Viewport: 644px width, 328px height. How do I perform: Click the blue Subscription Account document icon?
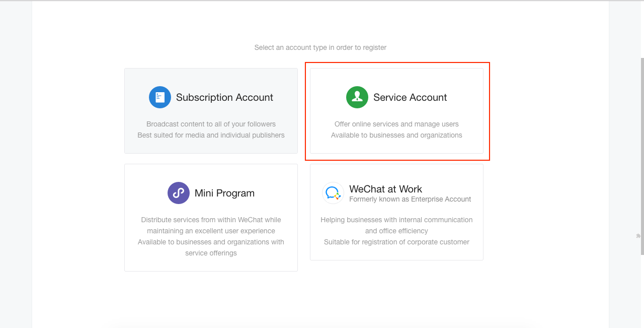160,97
